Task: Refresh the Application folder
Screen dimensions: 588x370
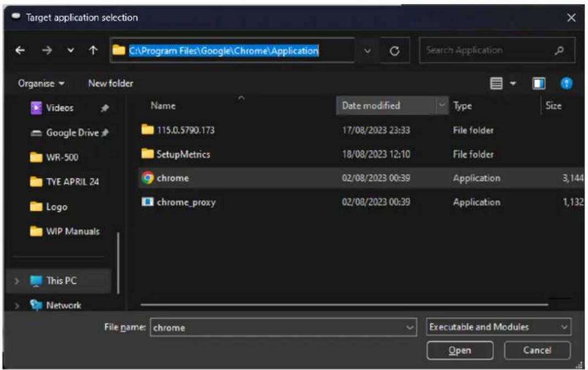Action: pos(395,51)
